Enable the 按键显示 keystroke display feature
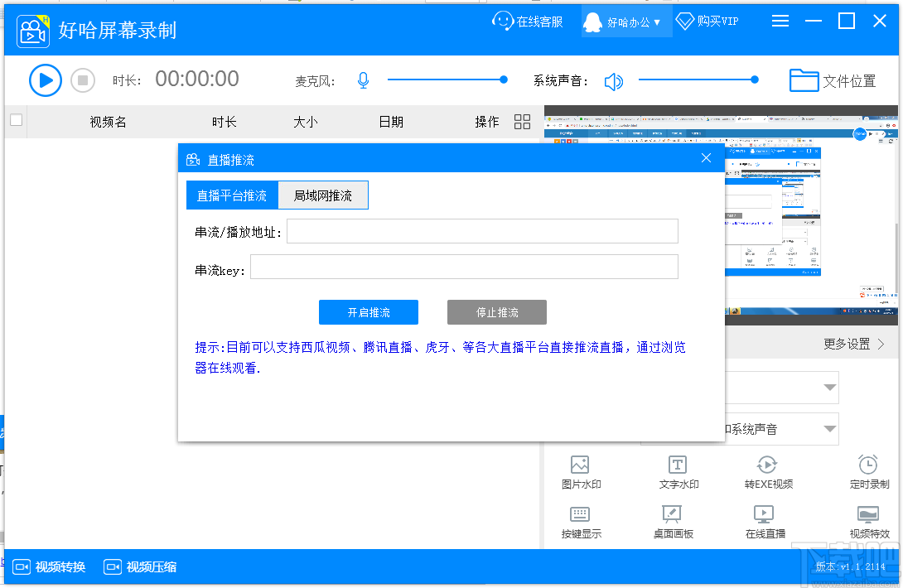This screenshot has width=903, height=588. [581, 522]
